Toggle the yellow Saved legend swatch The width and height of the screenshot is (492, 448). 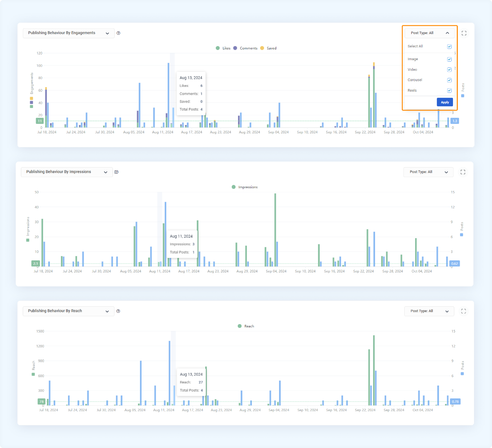tap(262, 48)
